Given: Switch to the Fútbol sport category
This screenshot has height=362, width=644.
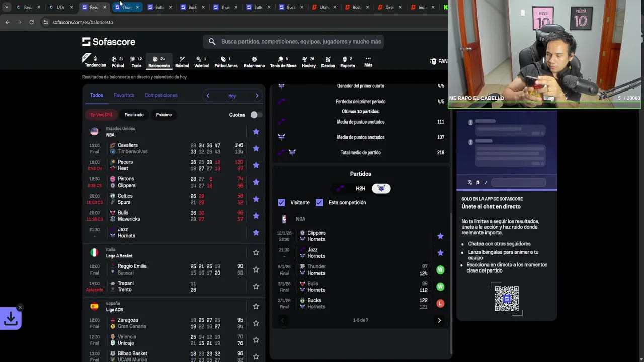Looking at the screenshot, I should click(118, 62).
